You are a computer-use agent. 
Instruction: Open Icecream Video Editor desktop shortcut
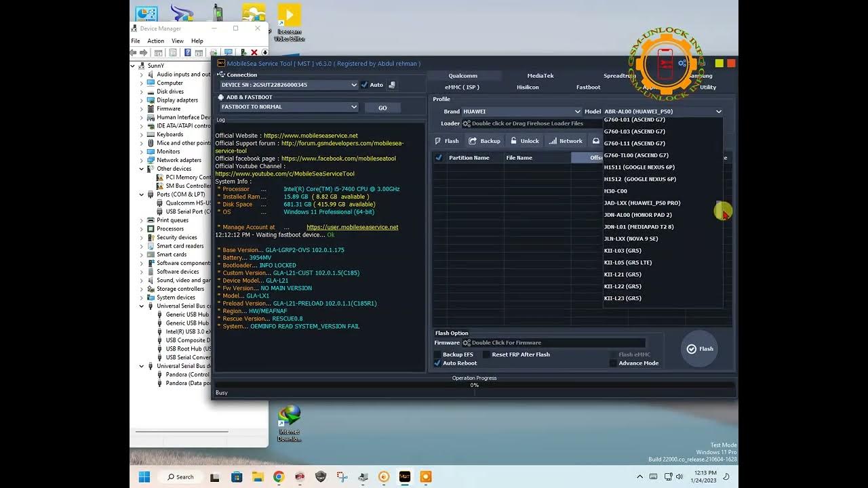point(290,23)
